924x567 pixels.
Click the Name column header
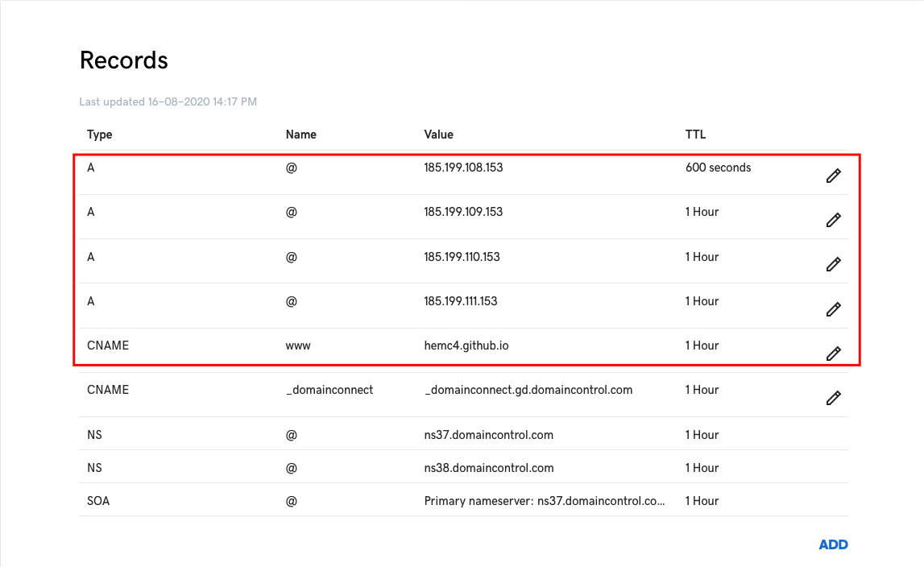tap(301, 135)
